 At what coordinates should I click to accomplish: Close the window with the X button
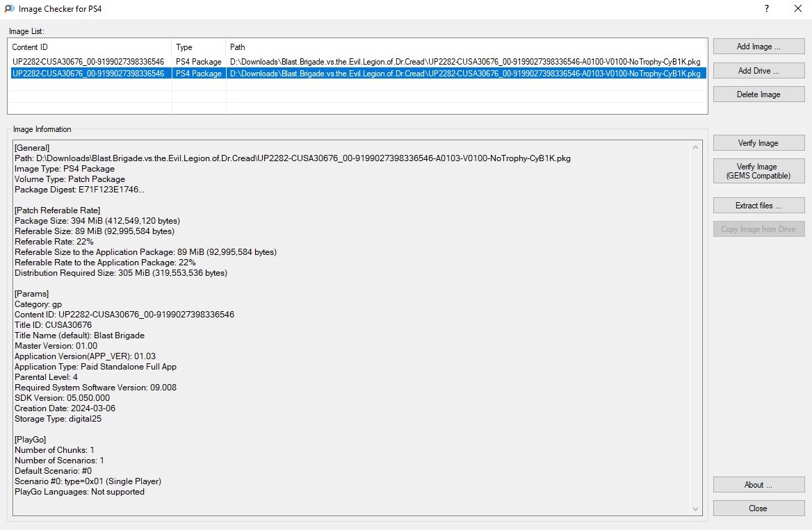click(798, 9)
